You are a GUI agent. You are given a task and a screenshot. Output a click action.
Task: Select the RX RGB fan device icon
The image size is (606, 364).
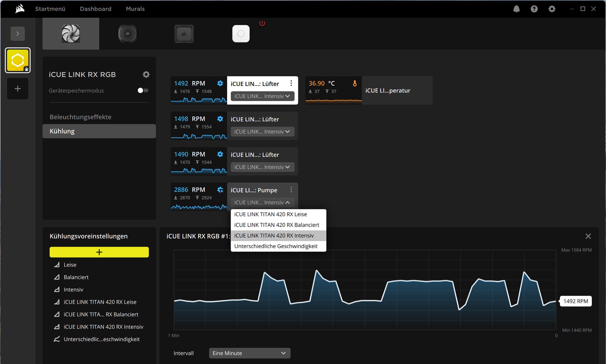[71, 33]
